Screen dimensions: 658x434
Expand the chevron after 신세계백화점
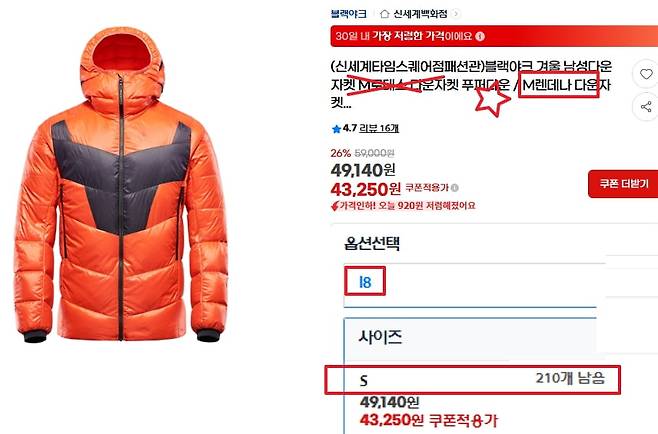click(x=456, y=14)
